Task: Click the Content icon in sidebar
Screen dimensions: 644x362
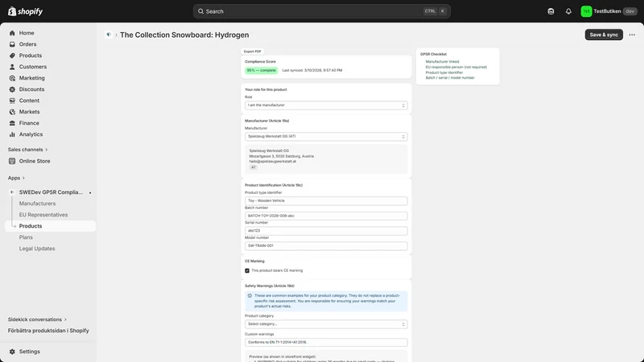Action: click(12, 101)
